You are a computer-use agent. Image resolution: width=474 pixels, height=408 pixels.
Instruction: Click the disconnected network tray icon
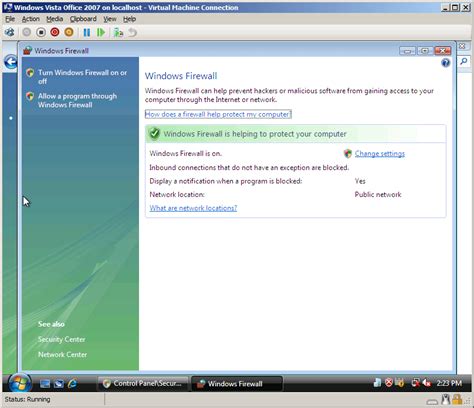(415, 383)
